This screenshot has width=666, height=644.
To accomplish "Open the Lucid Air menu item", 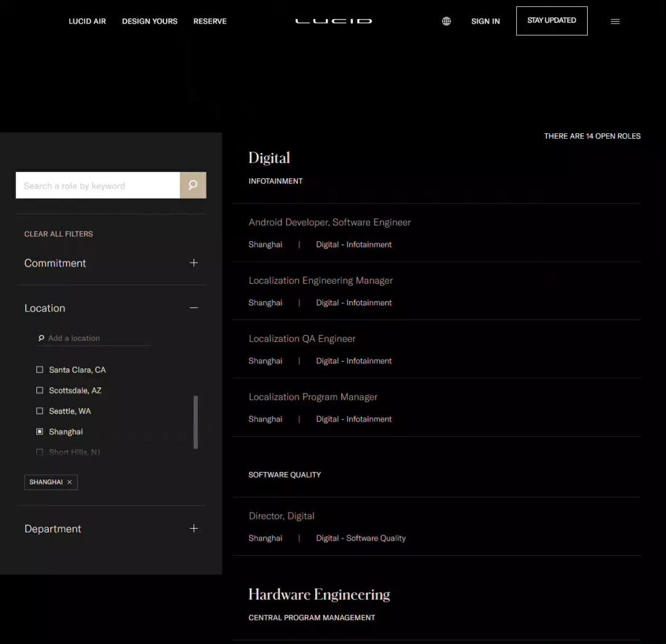I will (x=87, y=21).
